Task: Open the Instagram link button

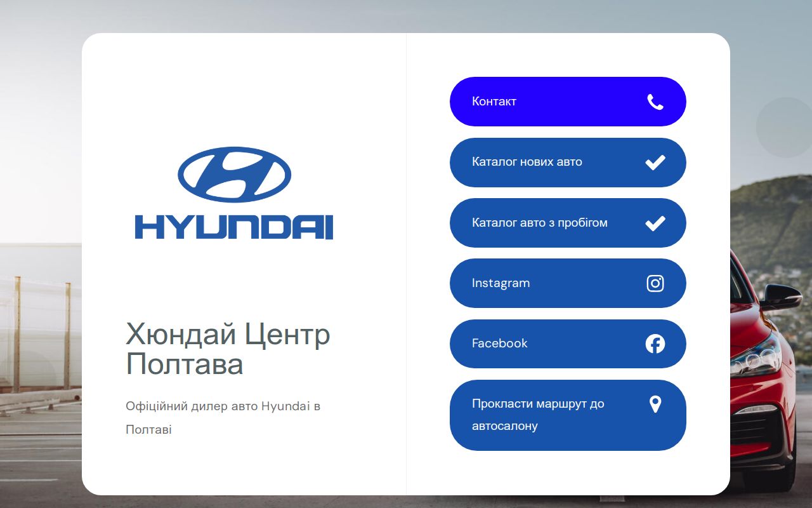Action: point(568,283)
